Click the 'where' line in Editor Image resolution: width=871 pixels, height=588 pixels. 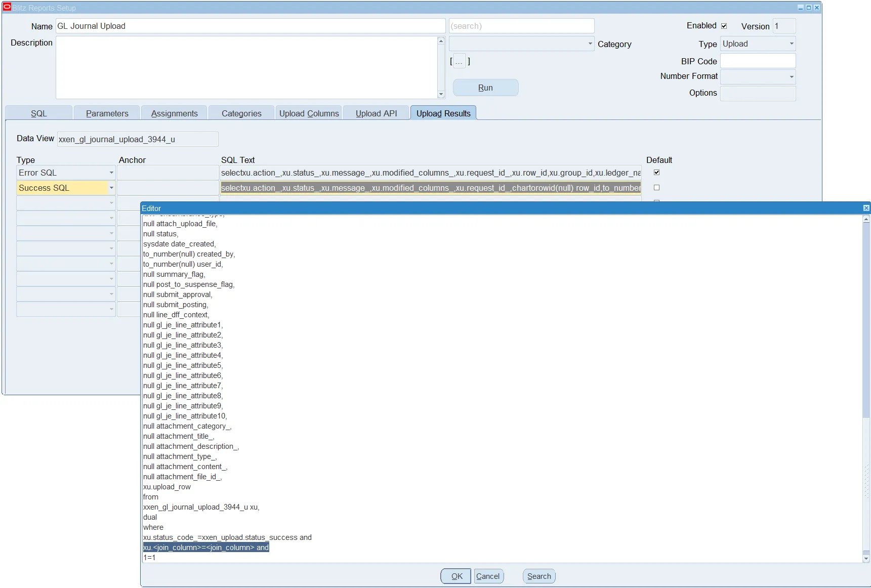coord(153,527)
